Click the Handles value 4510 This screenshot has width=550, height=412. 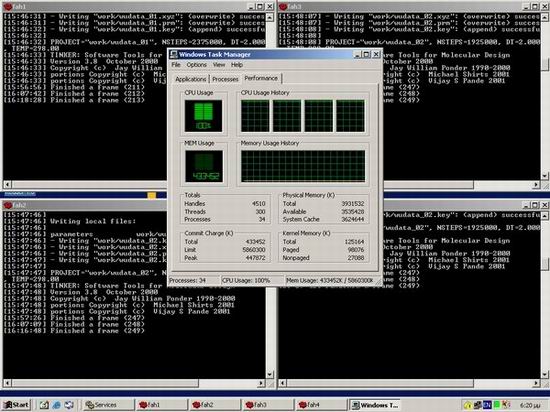pos(259,204)
